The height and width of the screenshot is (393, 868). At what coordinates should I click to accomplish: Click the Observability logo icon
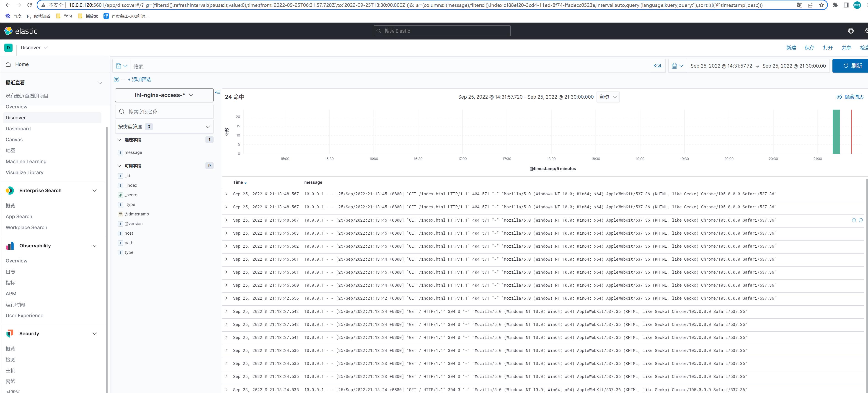10,246
